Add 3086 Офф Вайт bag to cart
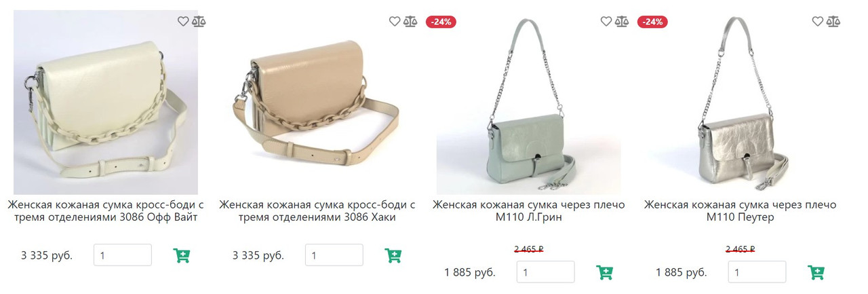Image resolution: width=868 pixels, height=294 pixels. tap(182, 255)
